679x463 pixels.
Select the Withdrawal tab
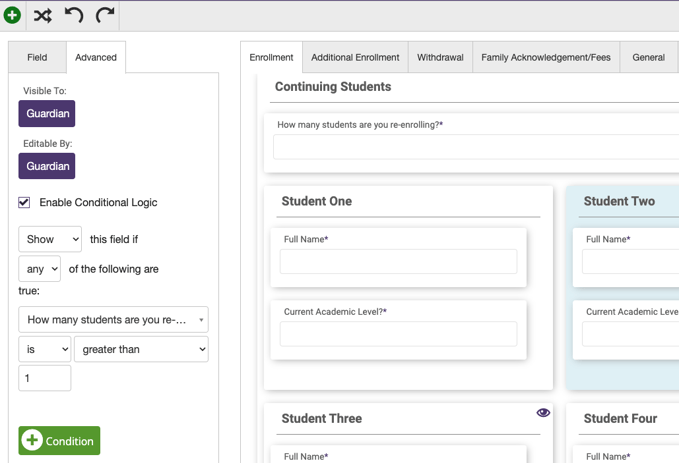(440, 57)
